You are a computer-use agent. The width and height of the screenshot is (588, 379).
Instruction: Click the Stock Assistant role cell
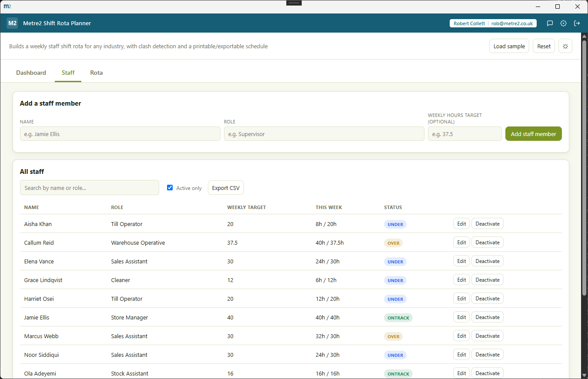coord(130,374)
